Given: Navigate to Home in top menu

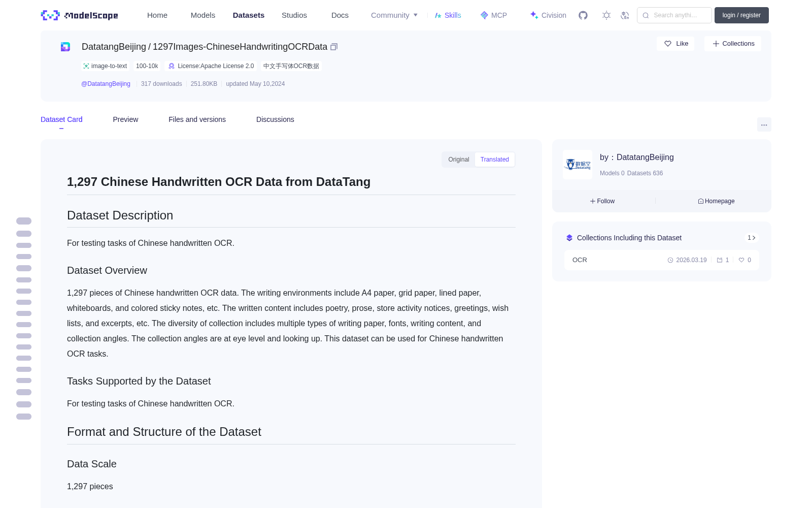Looking at the screenshot, I should (x=157, y=15).
